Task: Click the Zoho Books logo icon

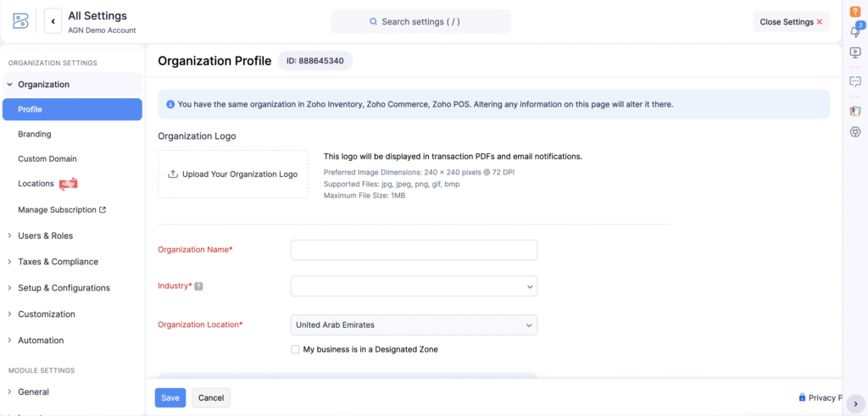Action: pyautogui.click(x=21, y=21)
